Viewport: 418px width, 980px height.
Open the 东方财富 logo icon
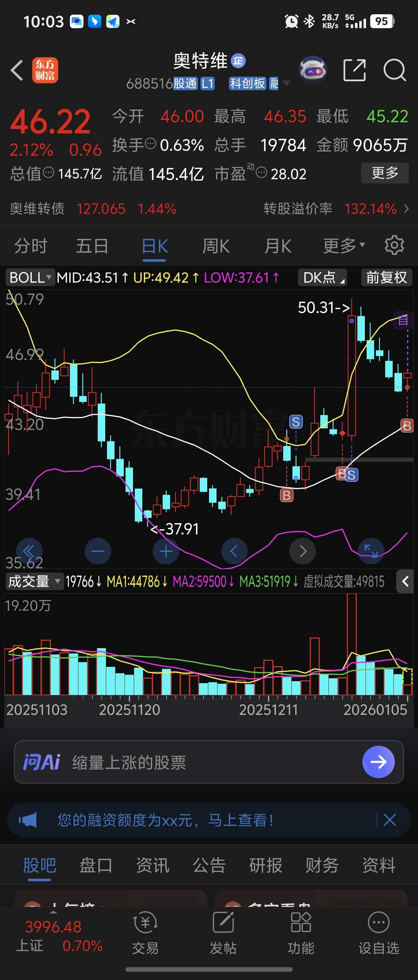45,70
